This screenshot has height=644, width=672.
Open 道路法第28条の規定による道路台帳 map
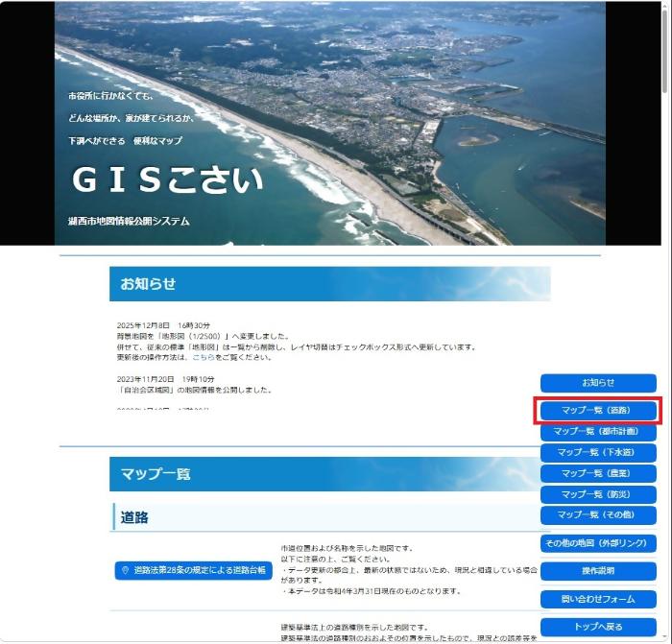coord(193,570)
